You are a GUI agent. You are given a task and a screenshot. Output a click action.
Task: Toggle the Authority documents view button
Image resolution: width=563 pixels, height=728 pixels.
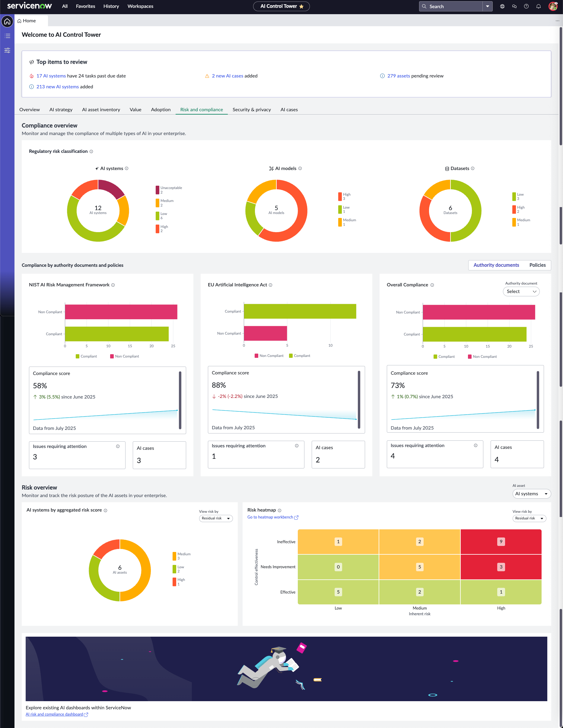496,265
